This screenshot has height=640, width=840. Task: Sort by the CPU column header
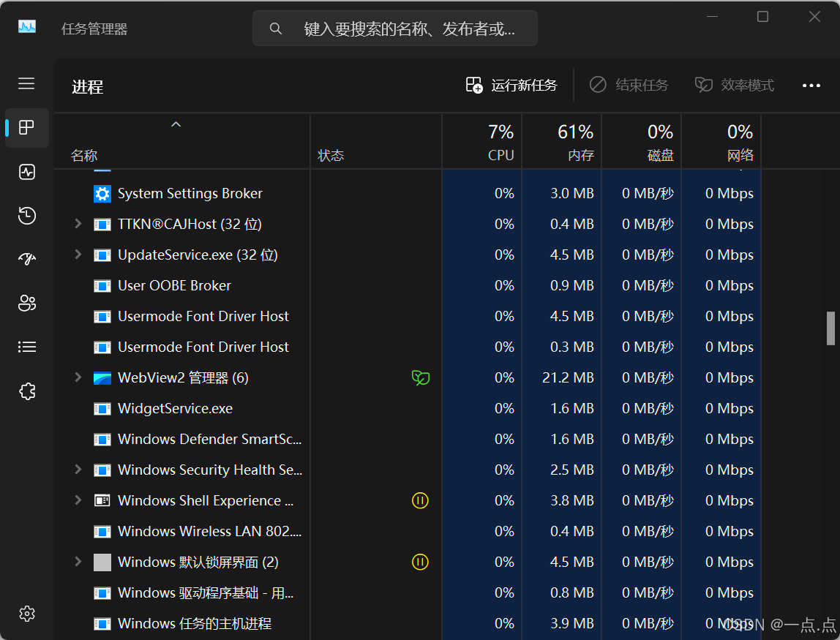tap(481, 143)
